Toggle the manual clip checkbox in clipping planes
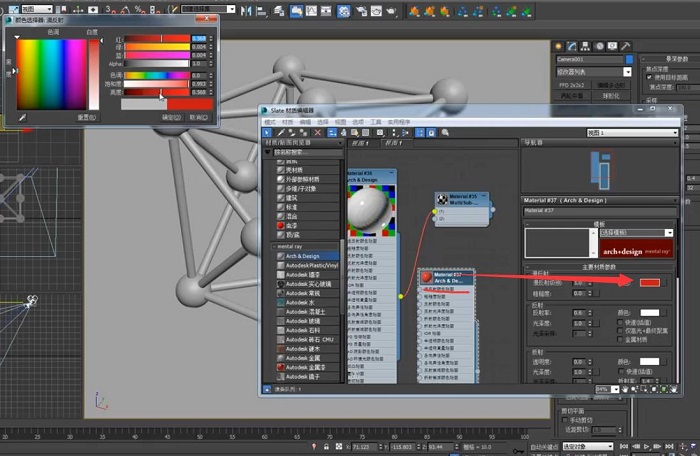This screenshot has width=700, height=456. 565,420
